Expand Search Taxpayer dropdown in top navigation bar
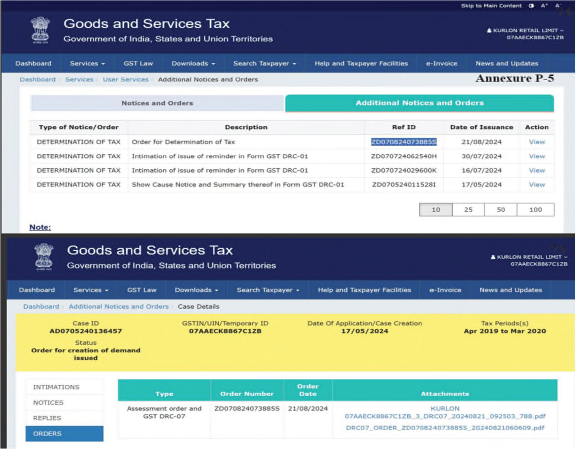 264,63
